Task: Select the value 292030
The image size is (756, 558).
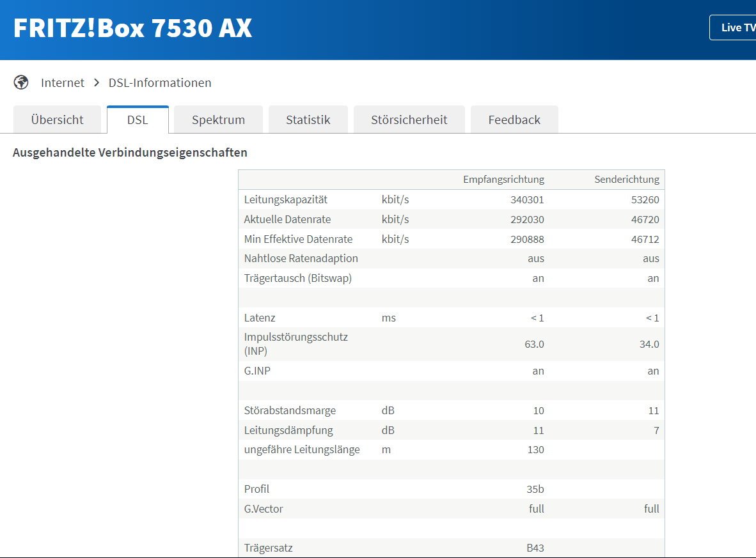Action: [527, 219]
